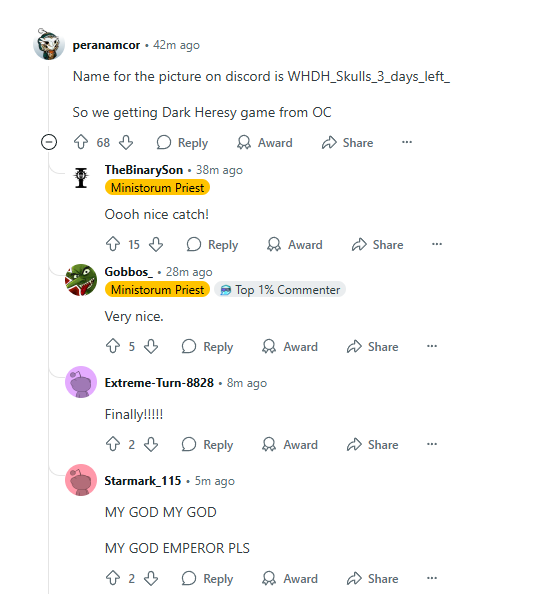View Gobbos_'s green ork avatar
The height and width of the screenshot is (594, 558).
point(81,280)
